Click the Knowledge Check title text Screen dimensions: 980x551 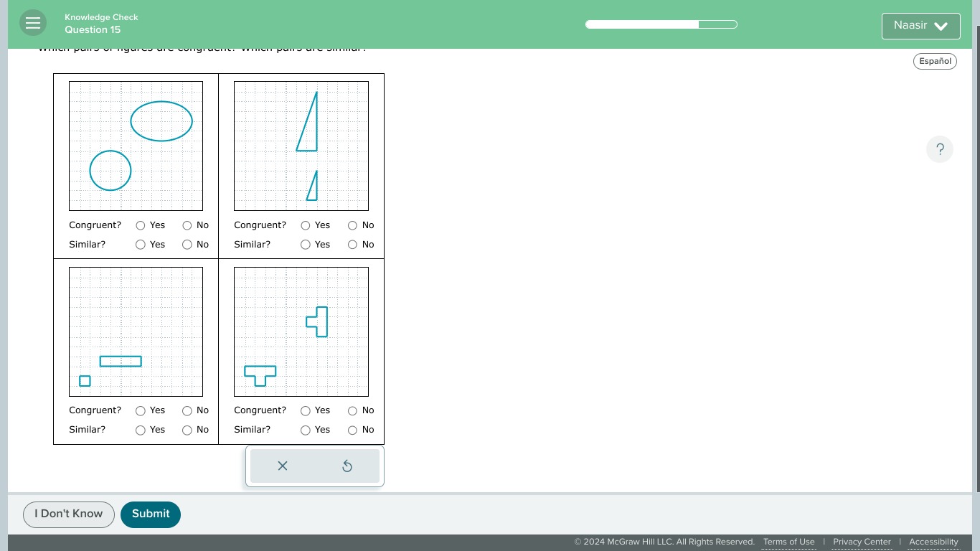tap(101, 17)
